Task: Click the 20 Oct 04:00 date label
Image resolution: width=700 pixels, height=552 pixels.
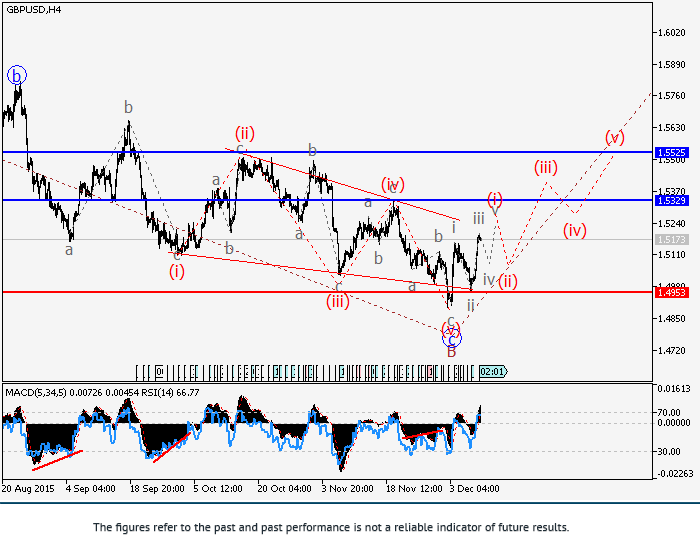Action: click(284, 489)
